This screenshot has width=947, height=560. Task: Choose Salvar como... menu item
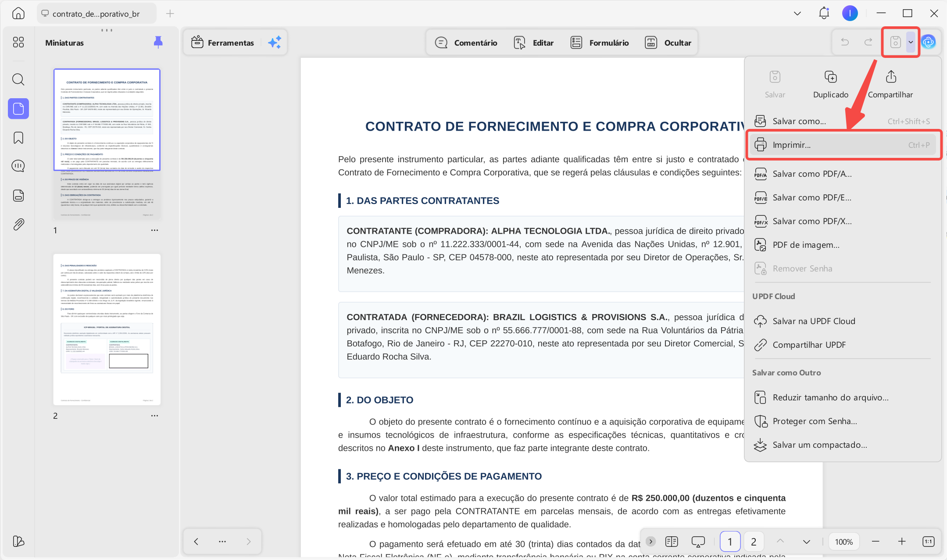pos(843,121)
